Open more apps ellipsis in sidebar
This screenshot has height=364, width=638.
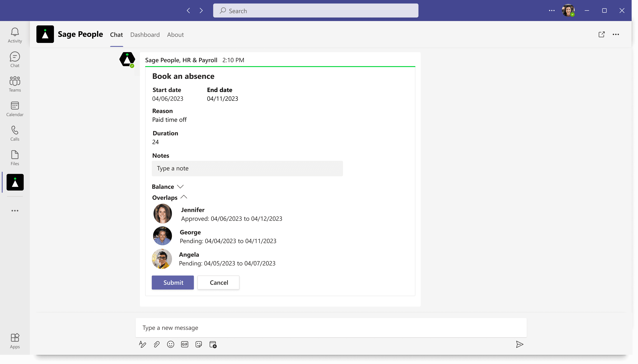(x=15, y=210)
